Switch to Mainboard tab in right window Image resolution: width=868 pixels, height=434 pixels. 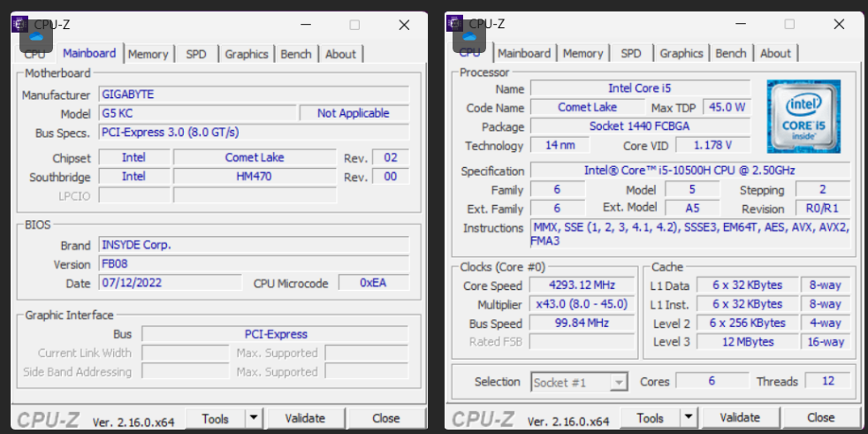click(x=523, y=54)
